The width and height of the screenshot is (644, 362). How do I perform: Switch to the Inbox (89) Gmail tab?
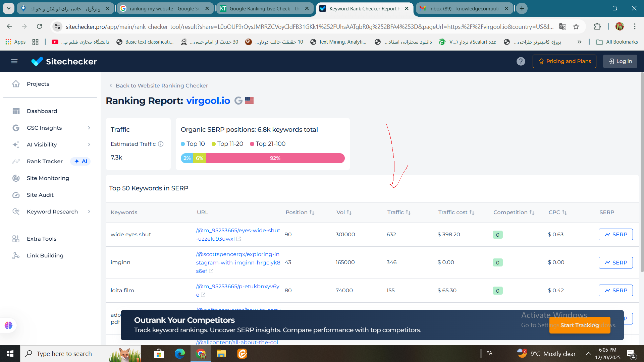[463, 8]
